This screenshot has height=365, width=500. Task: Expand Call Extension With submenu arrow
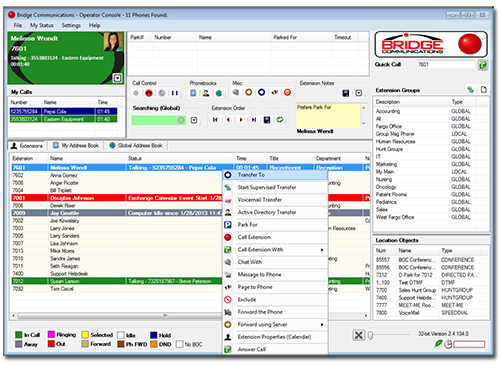(x=322, y=250)
